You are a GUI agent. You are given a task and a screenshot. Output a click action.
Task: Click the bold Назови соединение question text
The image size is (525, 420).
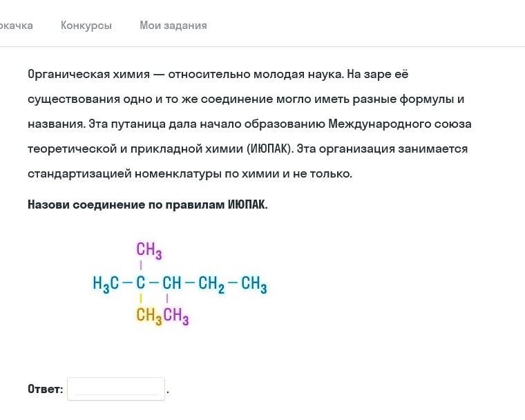147,204
